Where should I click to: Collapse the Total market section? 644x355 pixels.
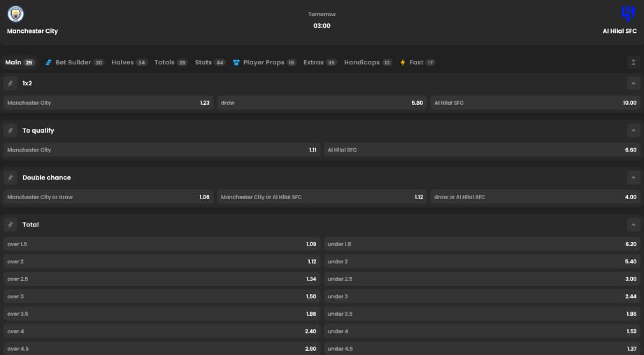pos(633,224)
